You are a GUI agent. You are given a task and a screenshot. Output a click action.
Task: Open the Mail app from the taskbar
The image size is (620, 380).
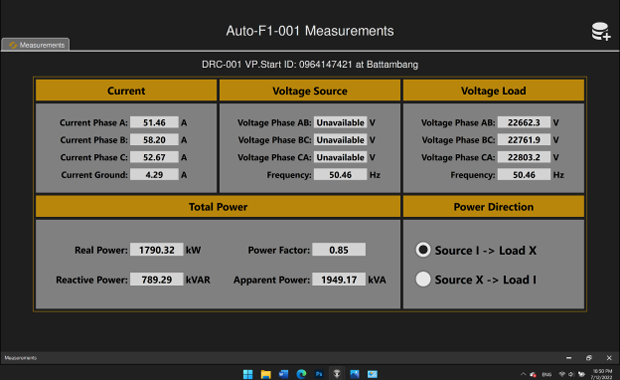point(372,374)
